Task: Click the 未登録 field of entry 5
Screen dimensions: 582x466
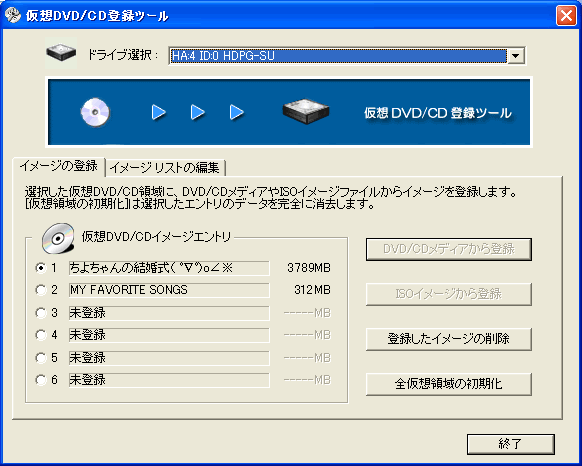Action: tap(169, 358)
